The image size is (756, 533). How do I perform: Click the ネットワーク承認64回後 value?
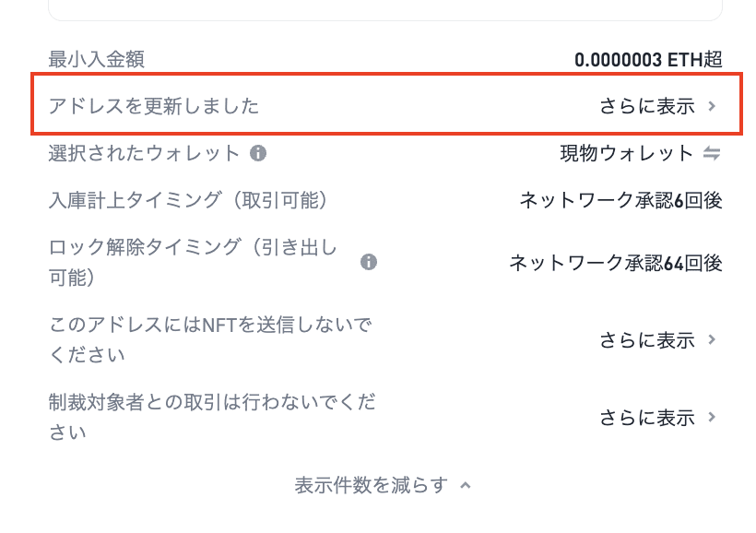(x=616, y=263)
